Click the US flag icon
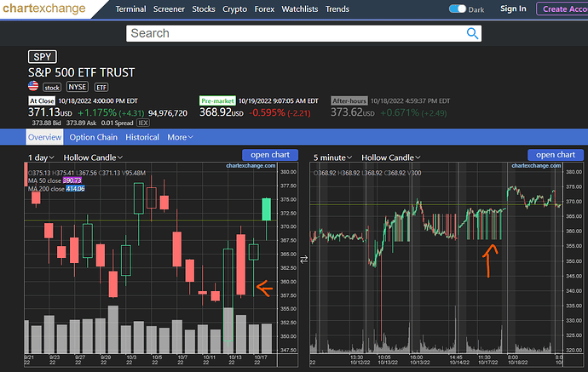Viewport: 588px width, 372px height. [x=33, y=86]
